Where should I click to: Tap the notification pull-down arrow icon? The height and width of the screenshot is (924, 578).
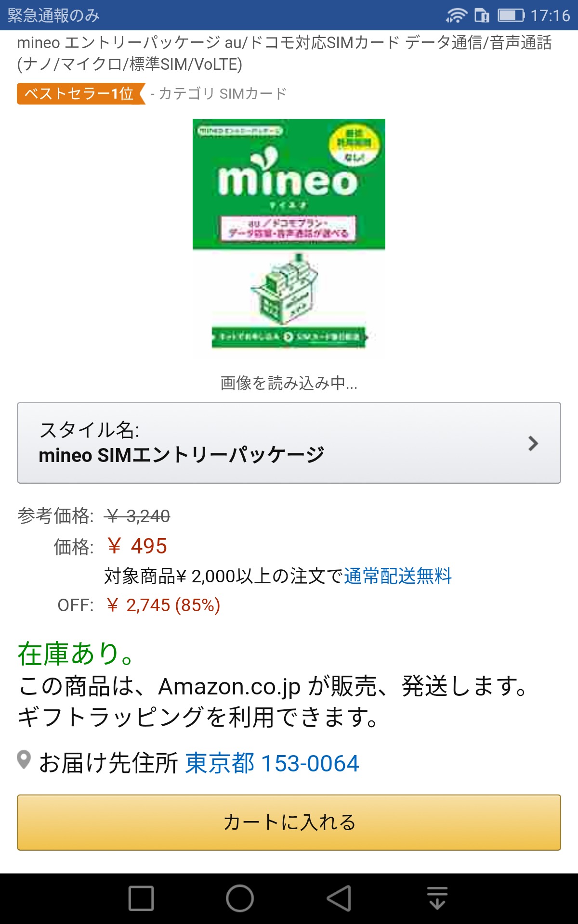437,898
